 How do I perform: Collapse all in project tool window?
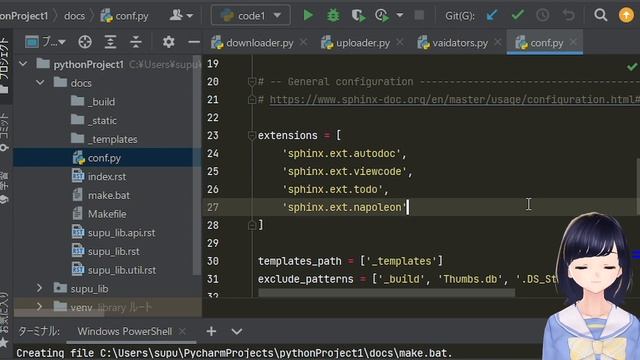click(x=136, y=42)
